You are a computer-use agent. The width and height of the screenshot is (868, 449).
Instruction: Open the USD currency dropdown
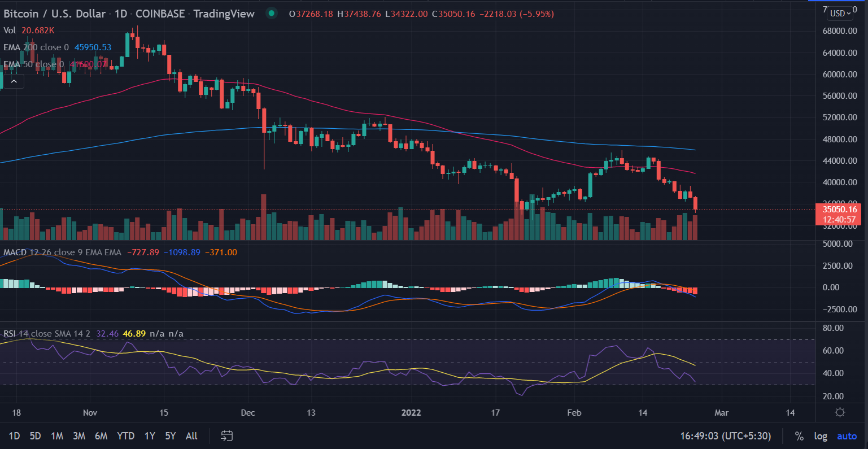pyautogui.click(x=841, y=14)
